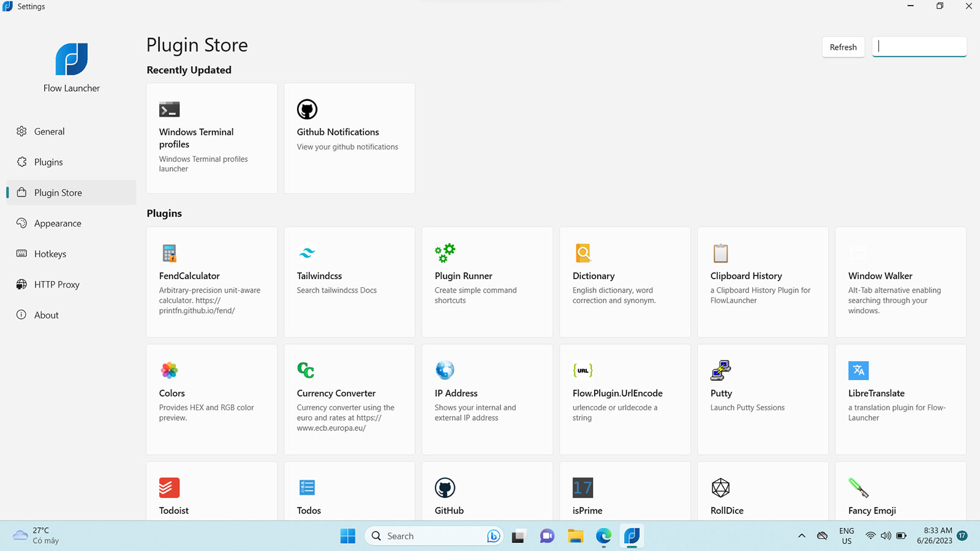Click the Fancy Emoji lightsaber icon
The image size is (980, 551).
click(x=858, y=488)
